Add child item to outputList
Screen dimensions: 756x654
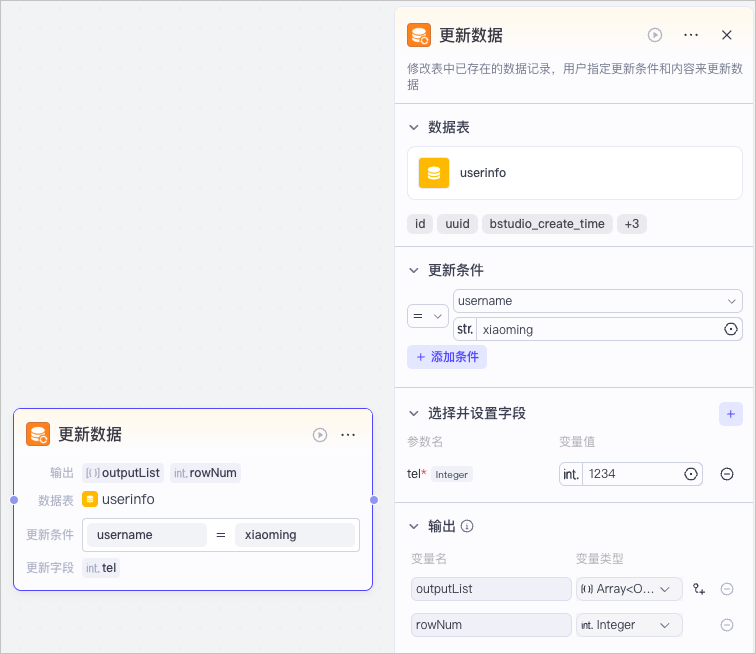tap(699, 589)
